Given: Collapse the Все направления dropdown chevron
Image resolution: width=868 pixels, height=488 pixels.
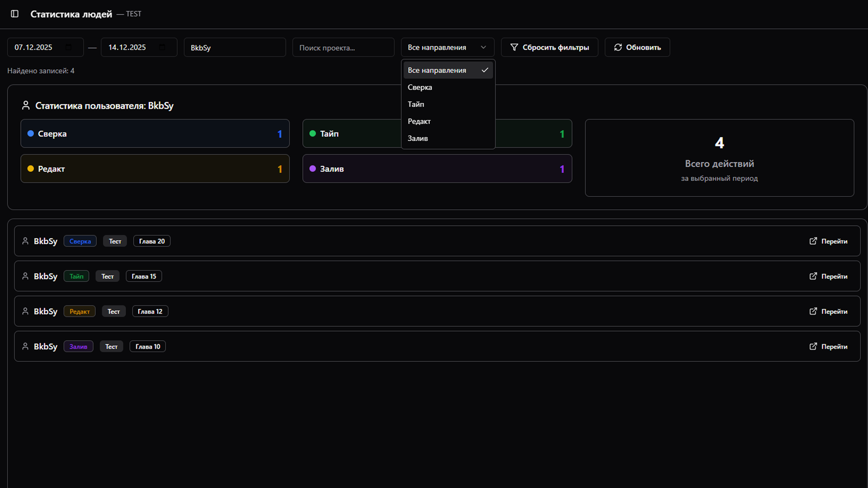Looking at the screenshot, I should pyautogui.click(x=483, y=47).
